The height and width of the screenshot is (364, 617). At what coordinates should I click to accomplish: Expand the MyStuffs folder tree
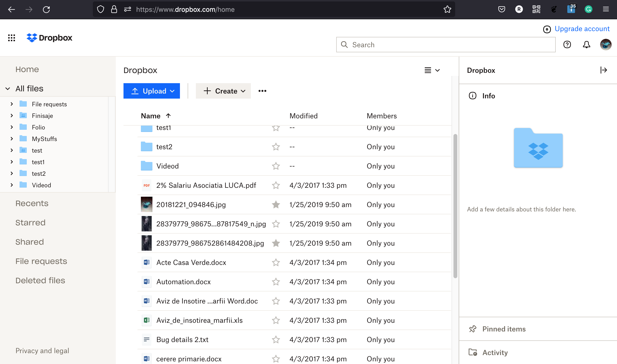(12, 139)
